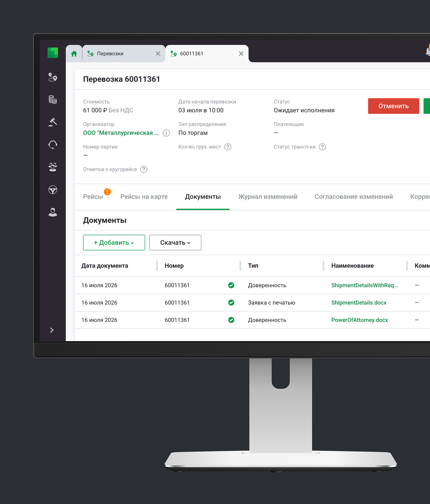The height and width of the screenshot is (504, 430).
Task: Open the Рейсы на карте tab
Action: click(x=144, y=197)
